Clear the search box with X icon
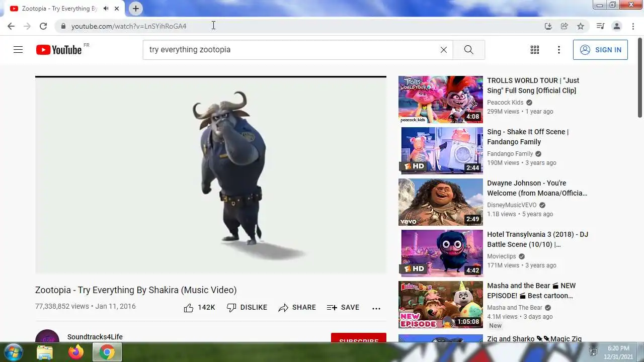644x362 pixels. (x=444, y=50)
